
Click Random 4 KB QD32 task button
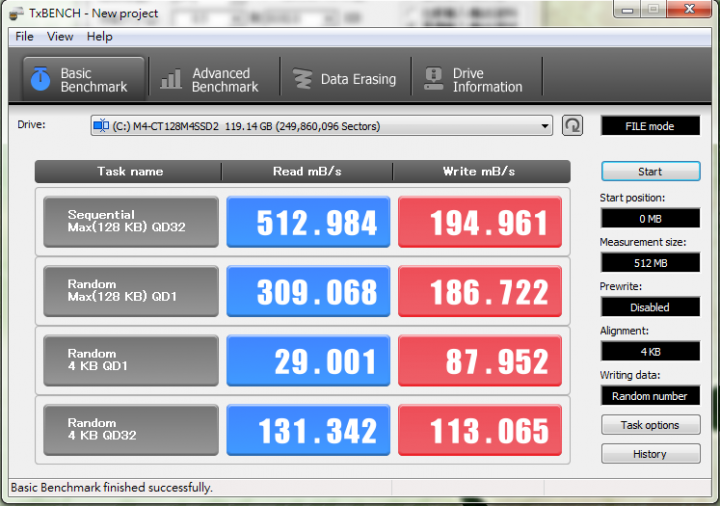131,430
